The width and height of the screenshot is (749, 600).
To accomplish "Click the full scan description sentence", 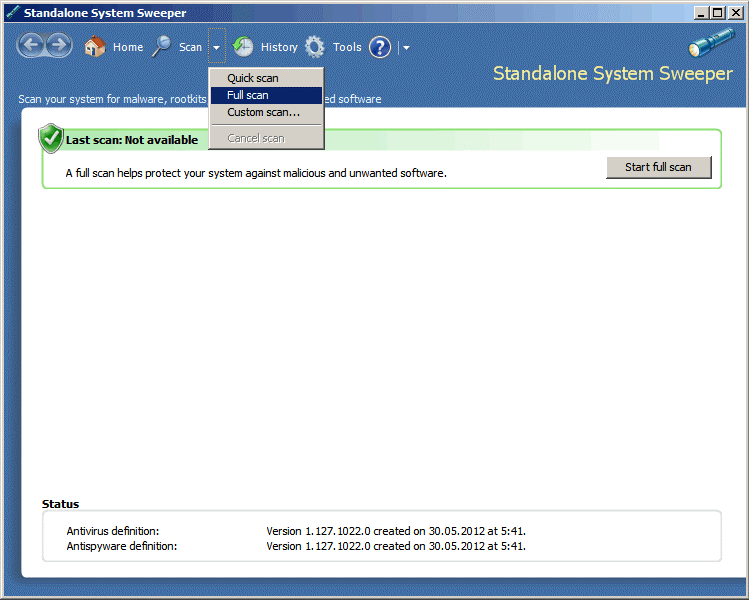I will point(256,173).
